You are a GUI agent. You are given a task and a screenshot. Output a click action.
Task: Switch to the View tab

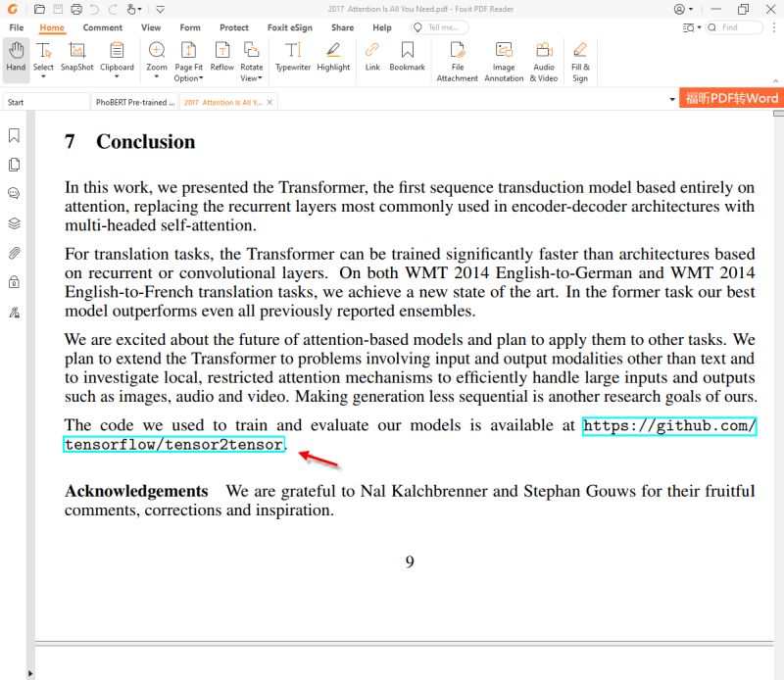tap(151, 27)
